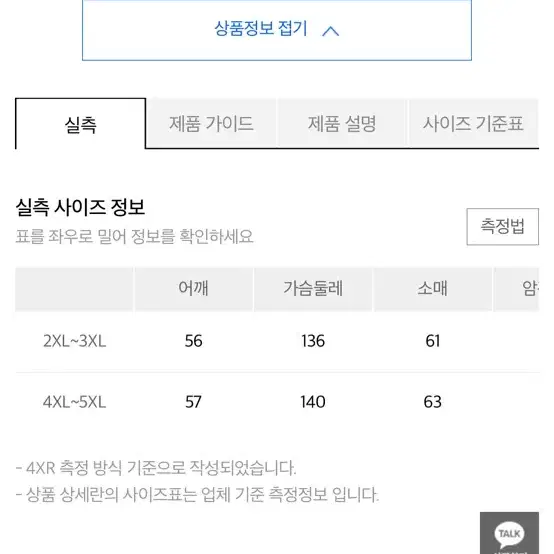Viewport: 554px width, 554px height.
Task: Click the 실측 사이즈 정보 heading
Action: [80, 207]
